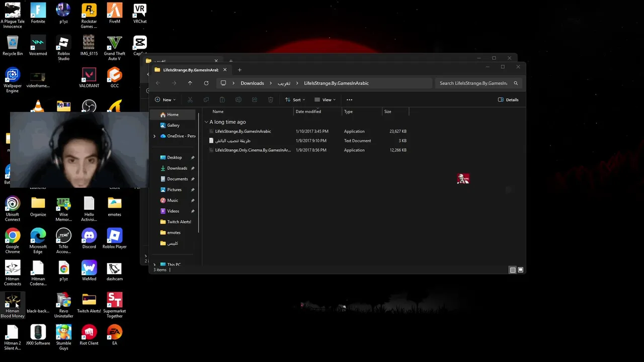Expand the This PC tree node

coord(154,264)
